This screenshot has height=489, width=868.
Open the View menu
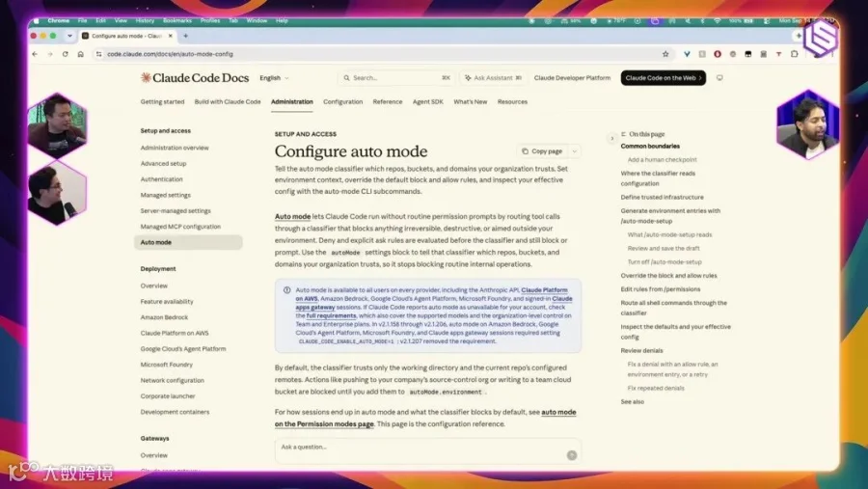point(121,20)
